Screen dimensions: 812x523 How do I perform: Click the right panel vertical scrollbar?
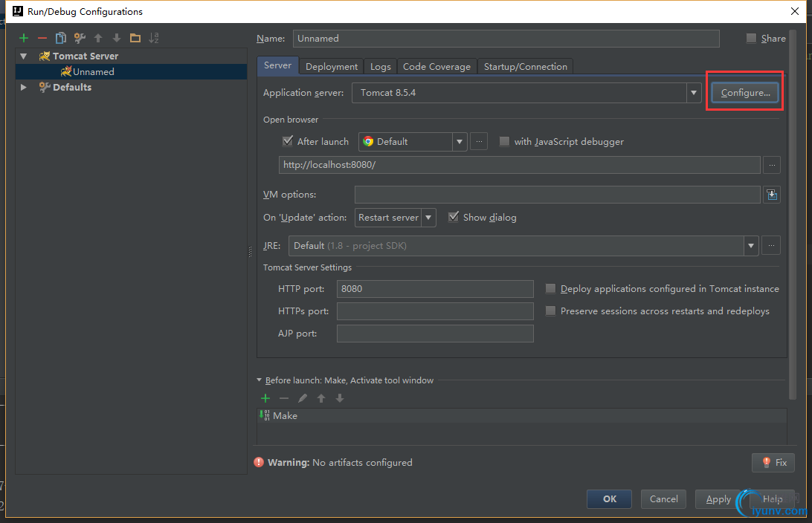793,215
